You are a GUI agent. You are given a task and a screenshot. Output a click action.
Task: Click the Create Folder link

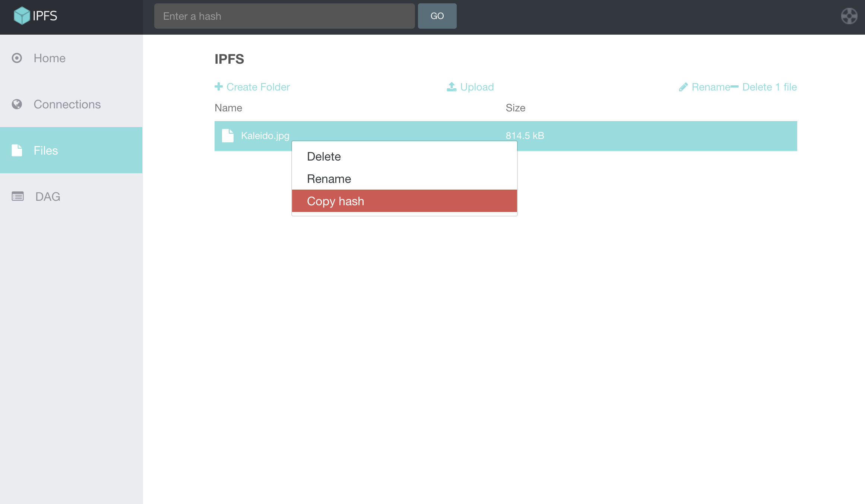[x=258, y=87]
